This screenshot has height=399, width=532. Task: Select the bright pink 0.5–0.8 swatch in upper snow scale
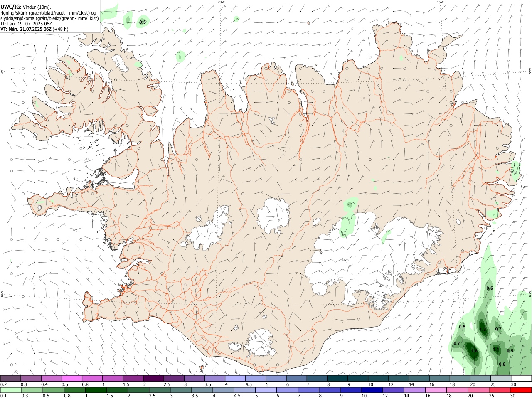click(71, 379)
